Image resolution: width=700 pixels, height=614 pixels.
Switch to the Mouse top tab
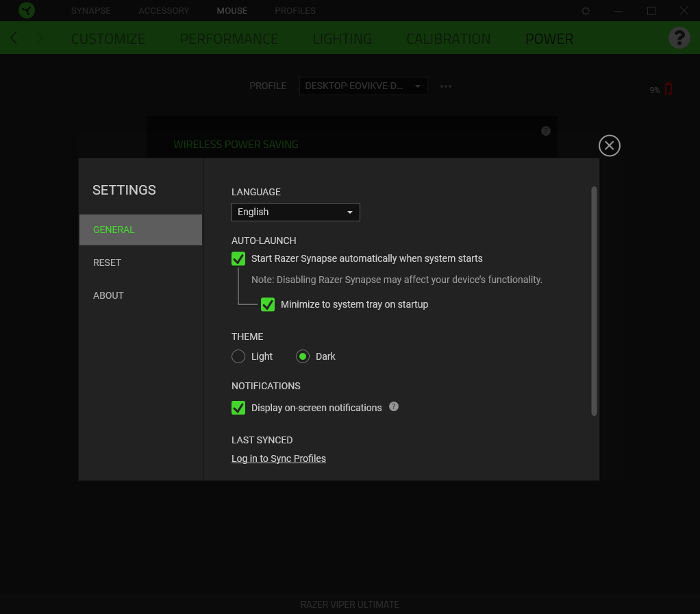232,11
